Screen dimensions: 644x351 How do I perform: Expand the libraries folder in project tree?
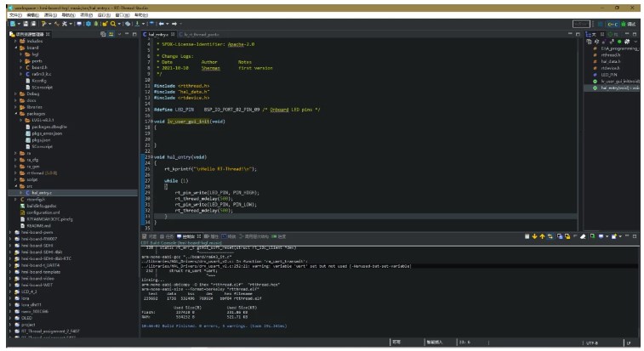(x=14, y=107)
